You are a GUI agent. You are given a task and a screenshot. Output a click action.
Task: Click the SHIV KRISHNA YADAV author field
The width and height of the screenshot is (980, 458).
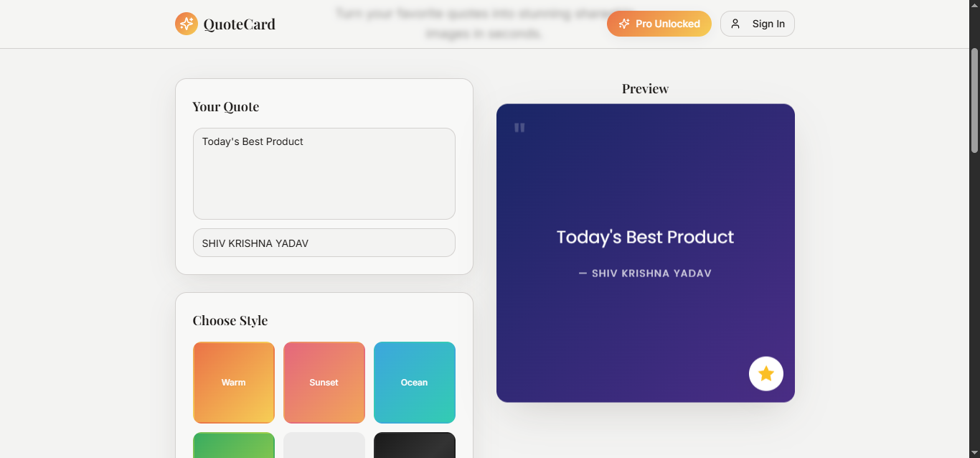(324, 243)
